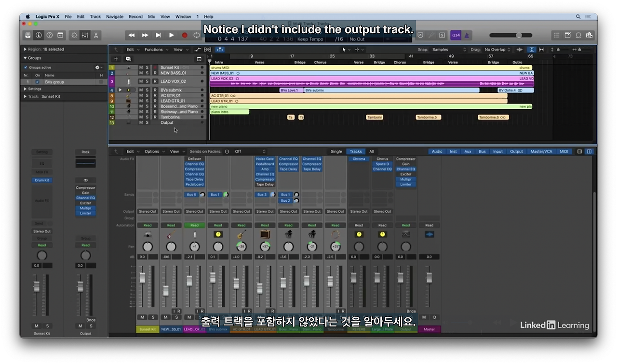Click the Chroma plug-in slot
This screenshot has width=617, height=364.
coord(359,159)
